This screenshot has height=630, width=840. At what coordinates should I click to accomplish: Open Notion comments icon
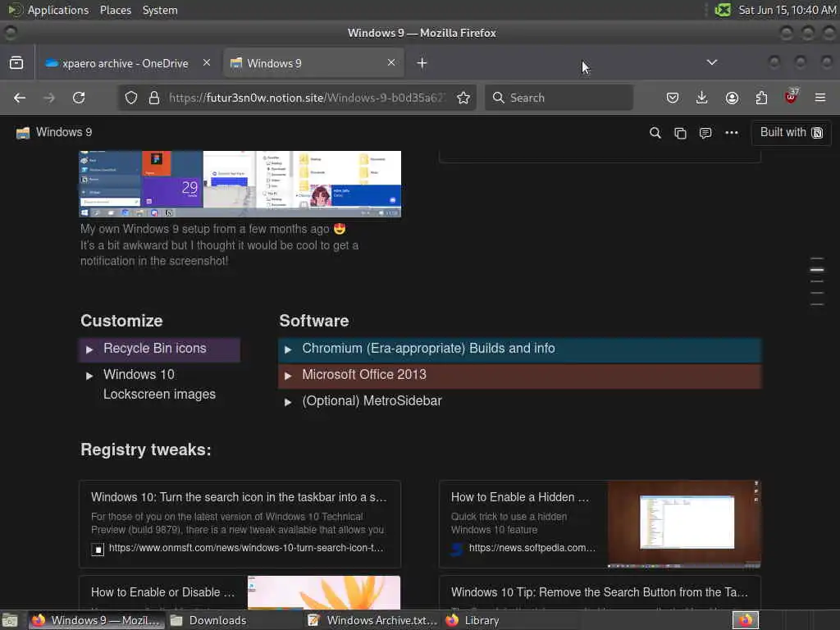[705, 133]
